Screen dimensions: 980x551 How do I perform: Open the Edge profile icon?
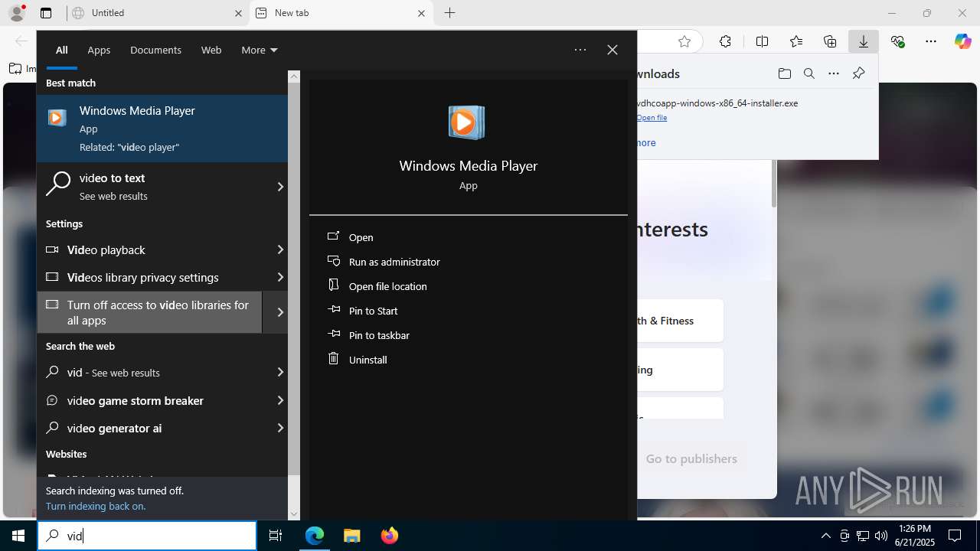coord(17,13)
